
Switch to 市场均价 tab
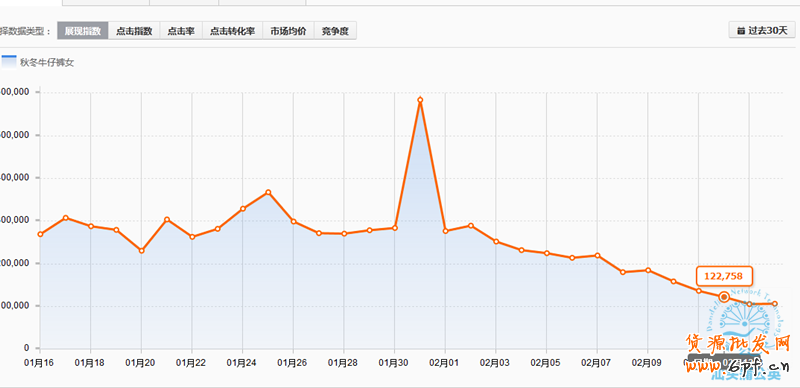click(288, 31)
